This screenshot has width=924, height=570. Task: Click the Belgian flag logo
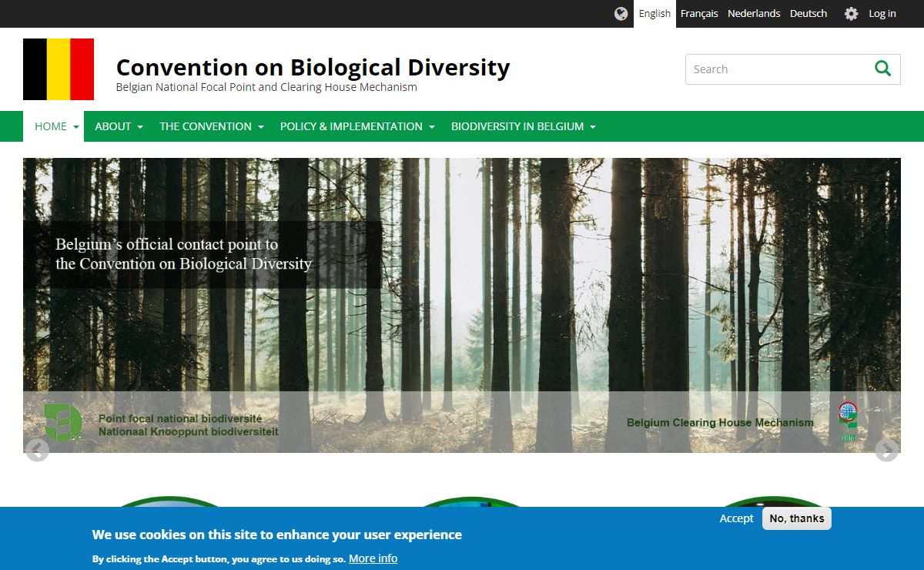tap(59, 69)
